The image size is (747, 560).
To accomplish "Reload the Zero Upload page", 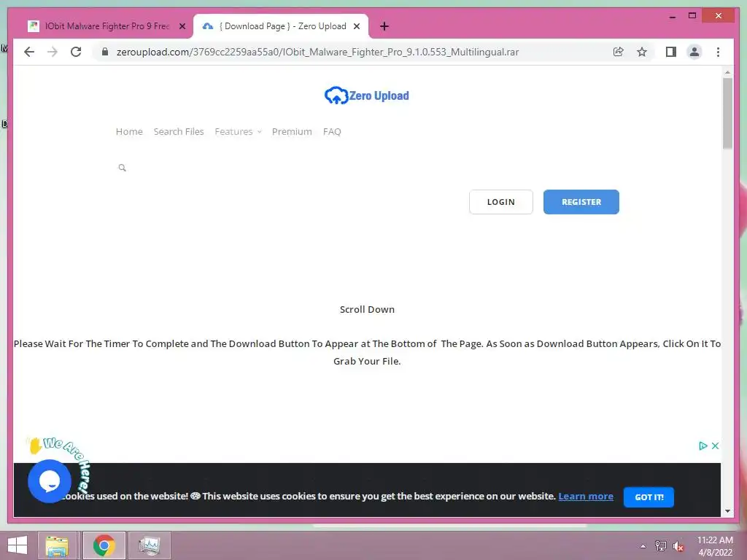I will click(x=76, y=52).
